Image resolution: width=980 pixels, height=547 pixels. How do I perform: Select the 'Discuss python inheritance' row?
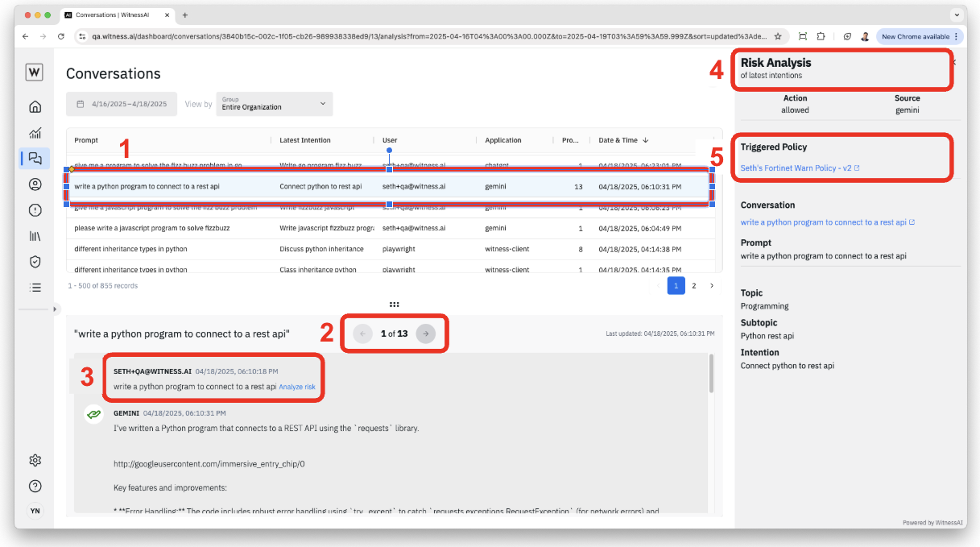pos(390,249)
